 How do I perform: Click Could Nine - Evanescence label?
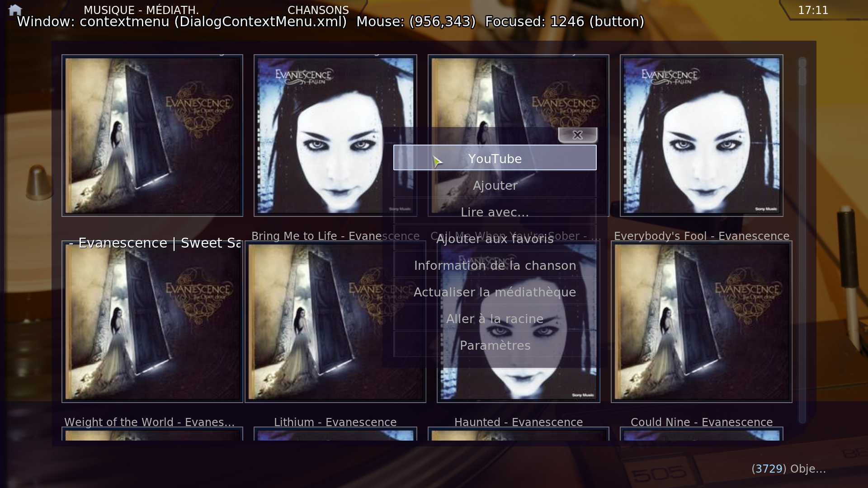pyautogui.click(x=702, y=422)
